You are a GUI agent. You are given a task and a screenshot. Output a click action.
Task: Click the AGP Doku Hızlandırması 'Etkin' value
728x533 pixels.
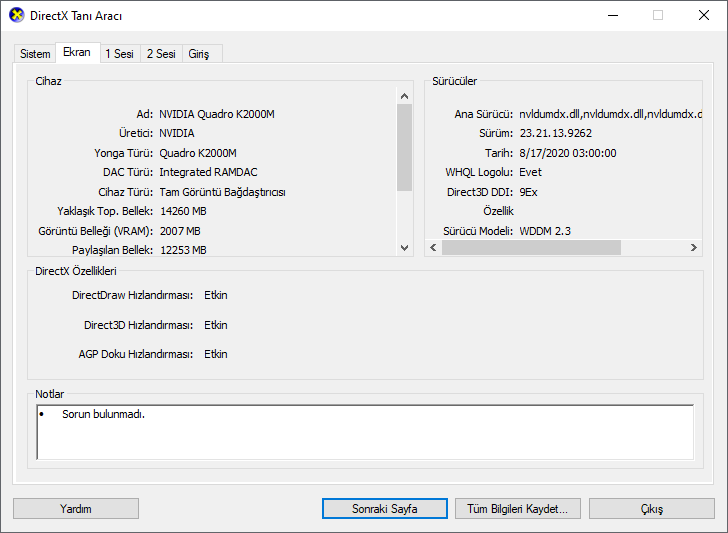[x=216, y=354]
